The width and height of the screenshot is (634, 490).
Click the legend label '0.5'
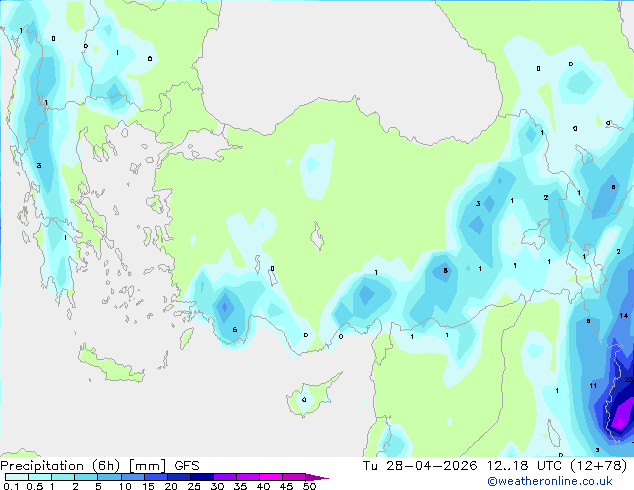point(34,486)
